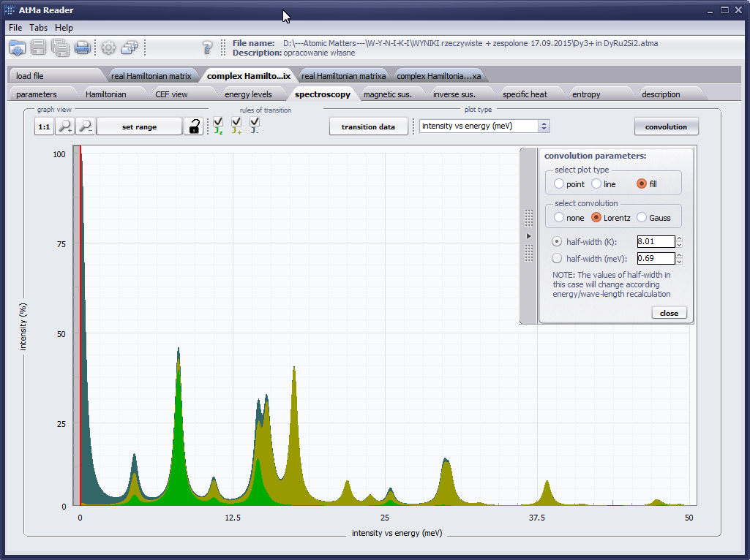
Task: Click the print icon
Action: (x=81, y=48)
